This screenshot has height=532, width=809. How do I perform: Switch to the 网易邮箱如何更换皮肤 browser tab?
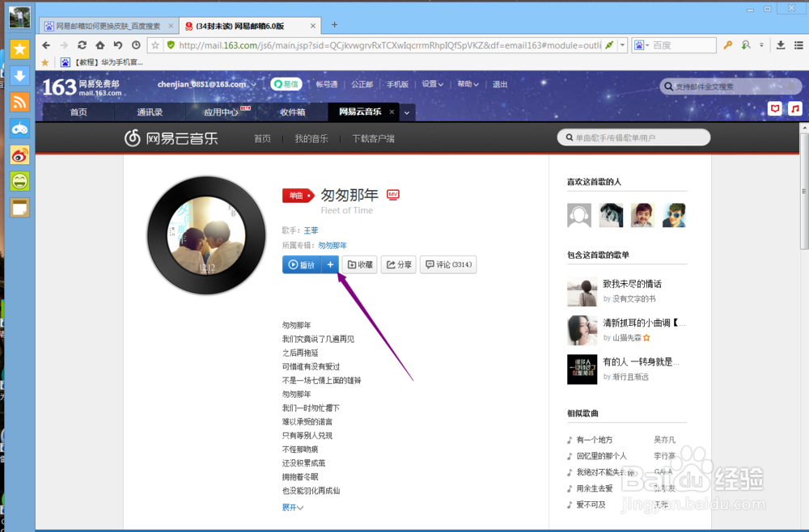tap(108, 26)
